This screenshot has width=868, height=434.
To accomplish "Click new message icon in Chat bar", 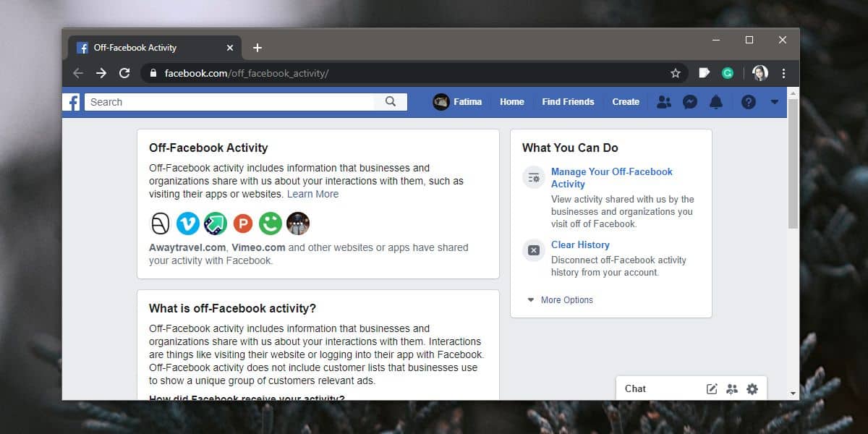I will 712,389.
